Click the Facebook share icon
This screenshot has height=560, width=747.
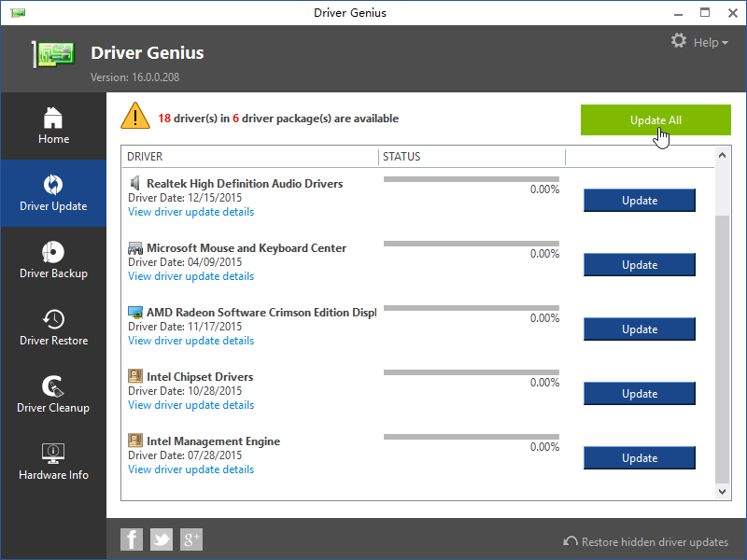point(131,539)
